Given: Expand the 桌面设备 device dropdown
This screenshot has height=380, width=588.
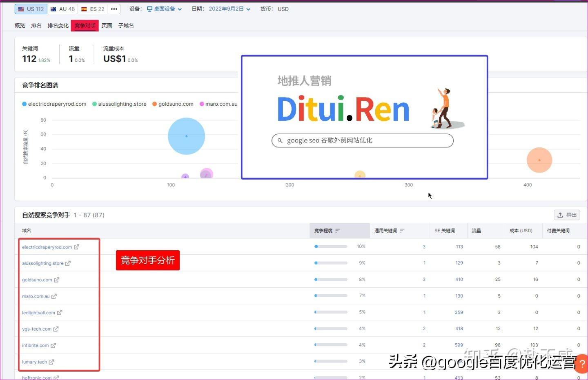Looking at the screenshot, I should click(165, 9).
